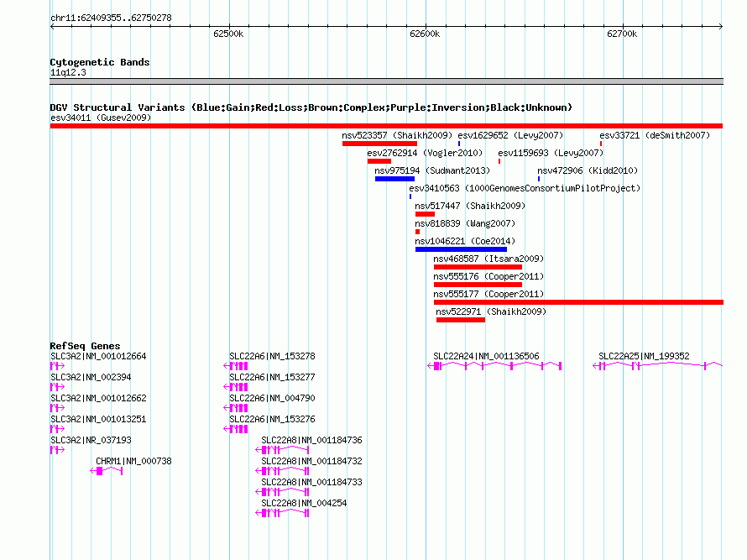Click the small nsv818839 (Wang2007) marker

(x=417, y=232)
